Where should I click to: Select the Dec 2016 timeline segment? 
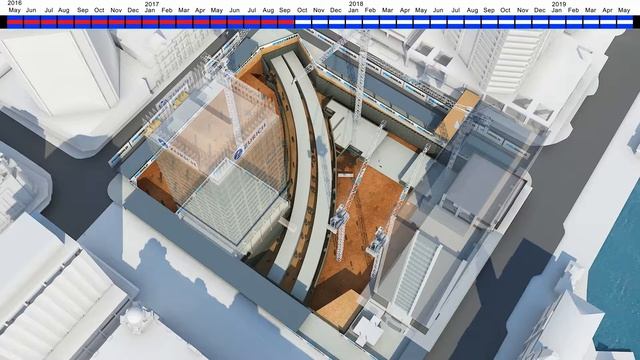[x=133, y=22]
